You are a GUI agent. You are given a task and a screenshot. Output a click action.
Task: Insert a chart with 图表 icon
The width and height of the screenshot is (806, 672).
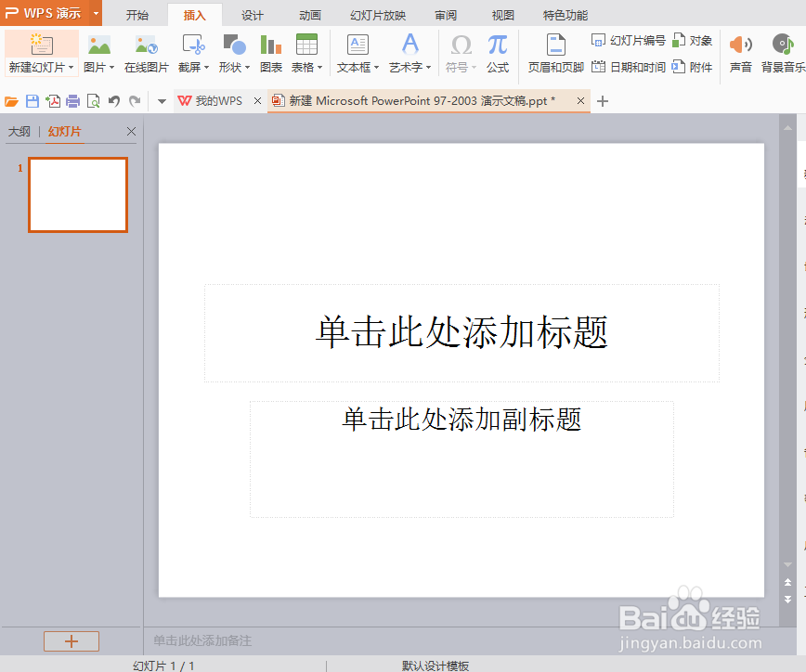271,45
